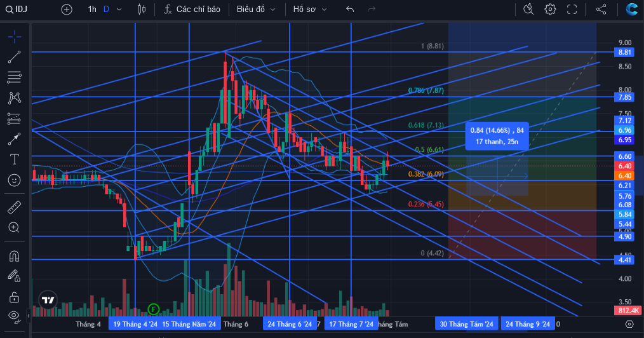Select the D daily timeframe

click(106, 9)
